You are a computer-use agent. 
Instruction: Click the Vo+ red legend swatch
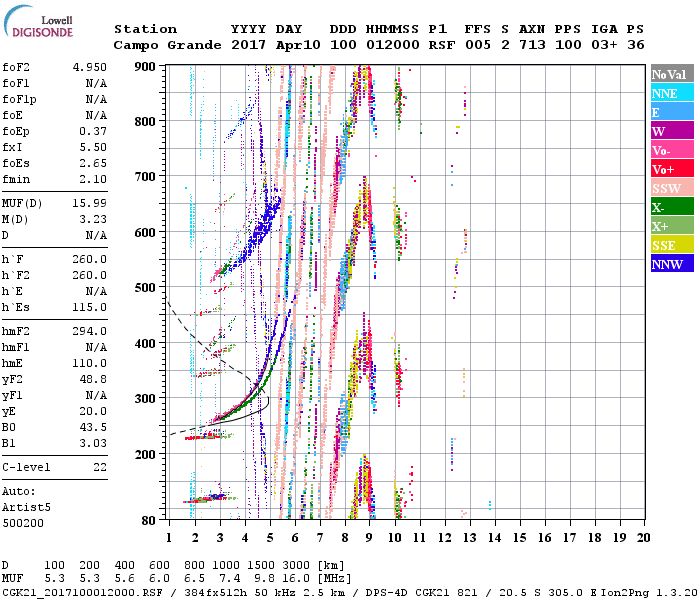pos(669,169)
